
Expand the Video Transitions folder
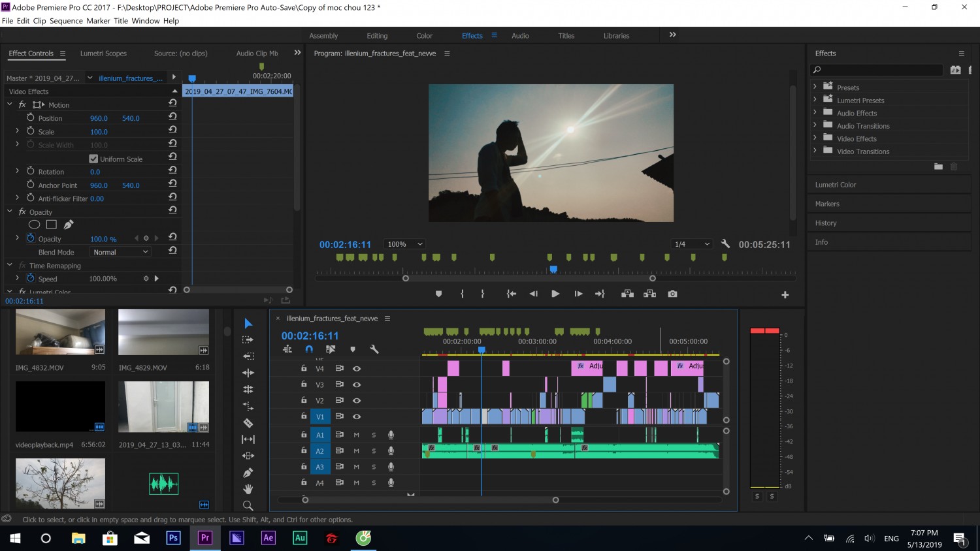pos(815,151)
